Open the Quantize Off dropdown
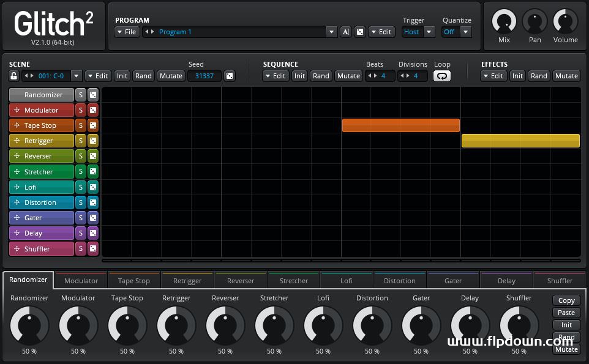This screenshot has height=364, width=589. (457, 32)
